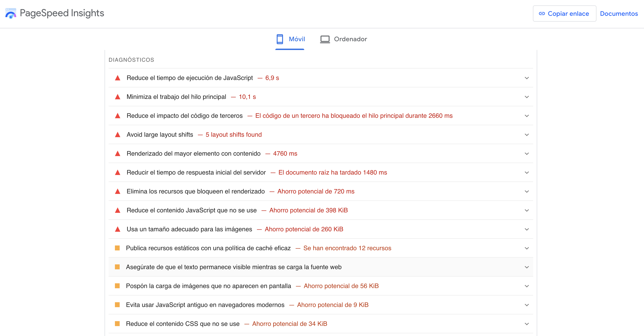Click the mobile phone icon in tabs
Viewport: 644px width, 336px height.
pos(280,39)
